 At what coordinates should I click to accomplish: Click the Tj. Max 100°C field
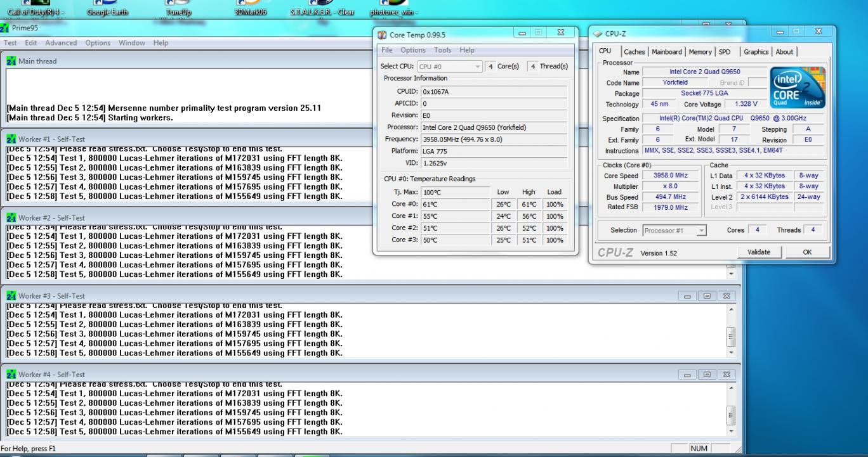coord(455,192)
